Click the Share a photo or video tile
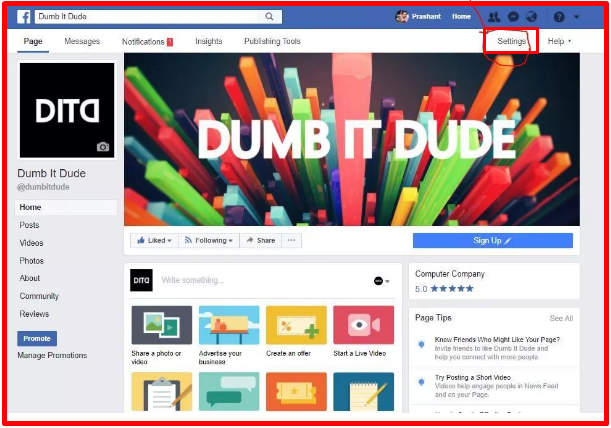Viewport: 611px width, 428px height. [162, 325]
